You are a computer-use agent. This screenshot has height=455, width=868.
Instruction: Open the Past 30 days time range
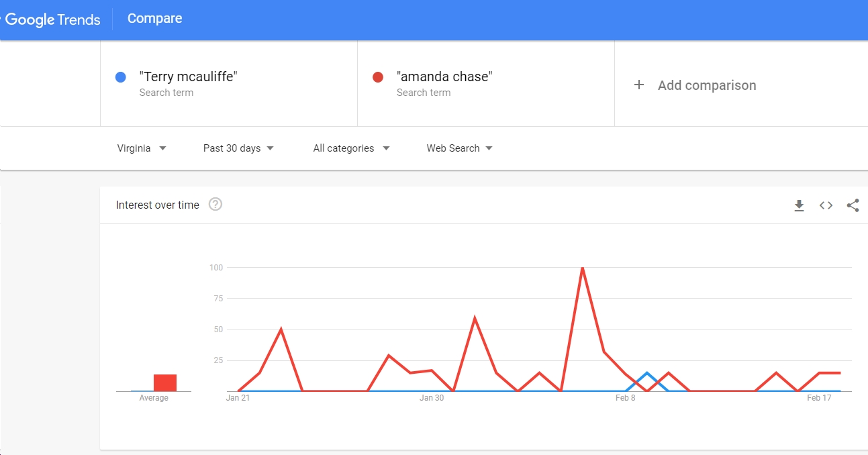coord(238,148)
